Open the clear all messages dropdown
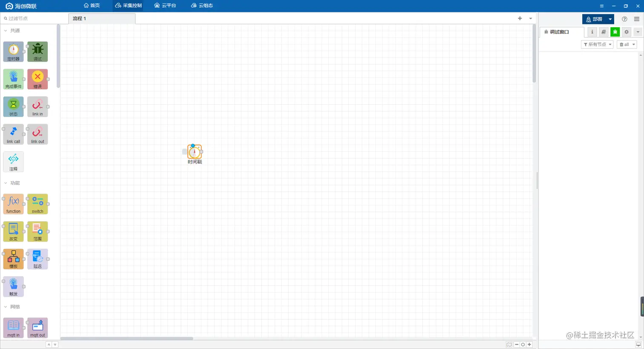The height and width of the screenshot is (349, 644). coord(627,44)
